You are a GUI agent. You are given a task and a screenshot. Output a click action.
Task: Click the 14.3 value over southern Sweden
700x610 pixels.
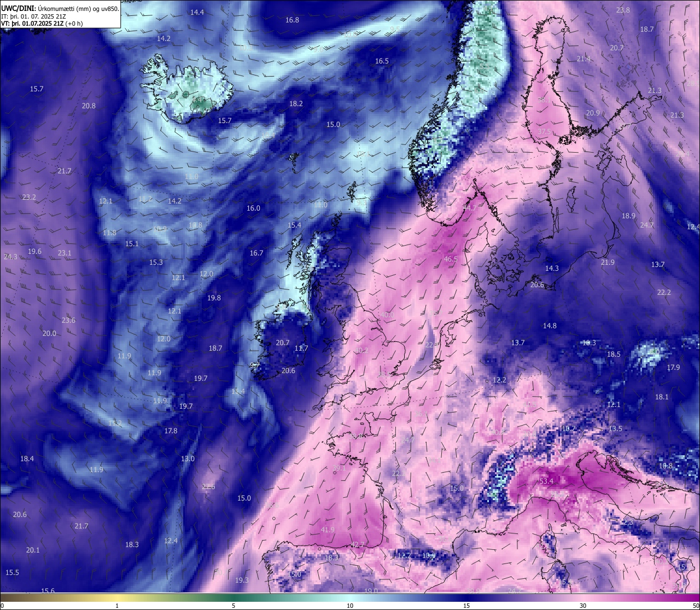point(552,268)
